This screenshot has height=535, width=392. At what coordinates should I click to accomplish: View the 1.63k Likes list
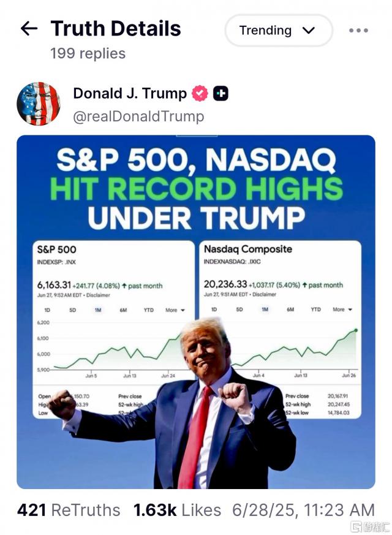click(178, 510)
